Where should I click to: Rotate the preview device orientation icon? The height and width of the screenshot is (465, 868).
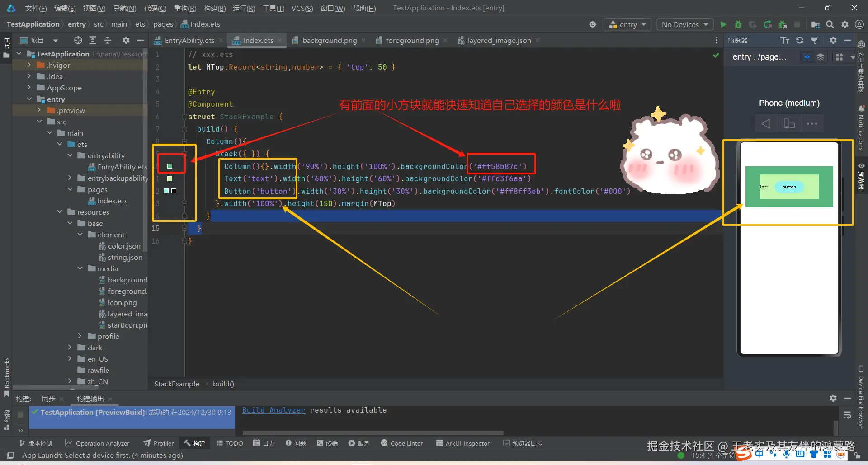point(789,124)
